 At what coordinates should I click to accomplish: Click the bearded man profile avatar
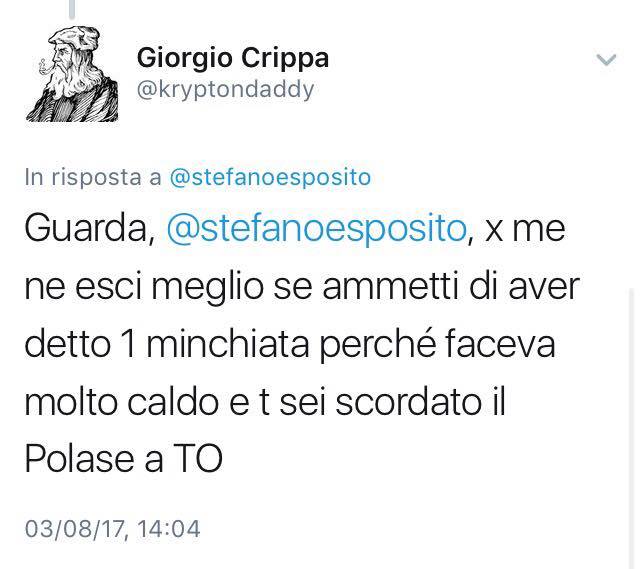pos(72,74)
